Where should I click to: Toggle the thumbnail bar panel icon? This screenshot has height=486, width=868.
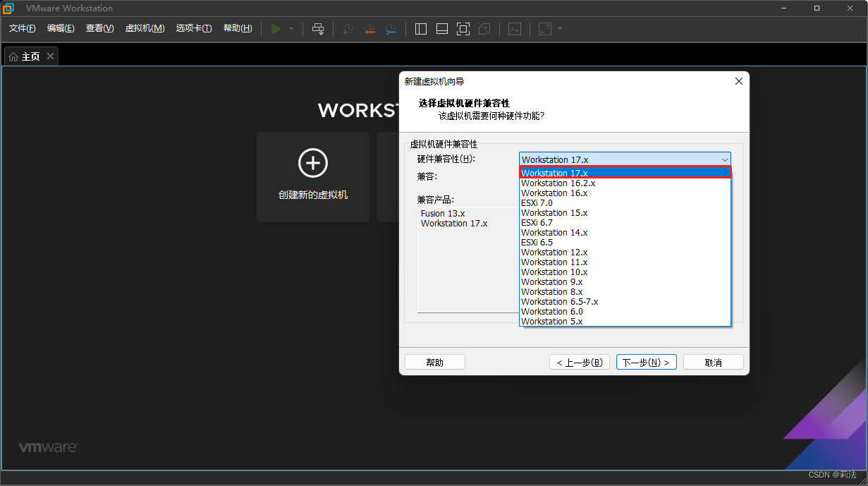(442, 29)
